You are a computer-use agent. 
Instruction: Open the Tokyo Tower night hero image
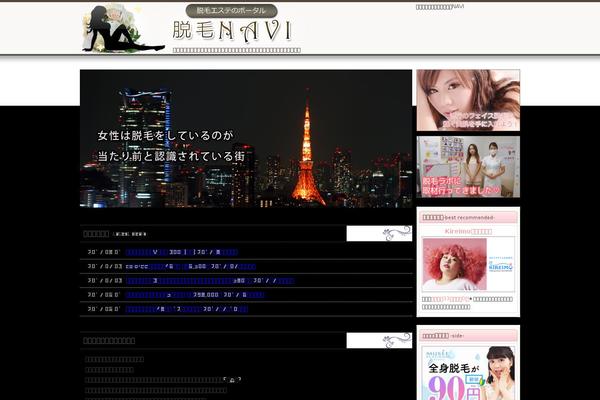click(x=246, y=139)
